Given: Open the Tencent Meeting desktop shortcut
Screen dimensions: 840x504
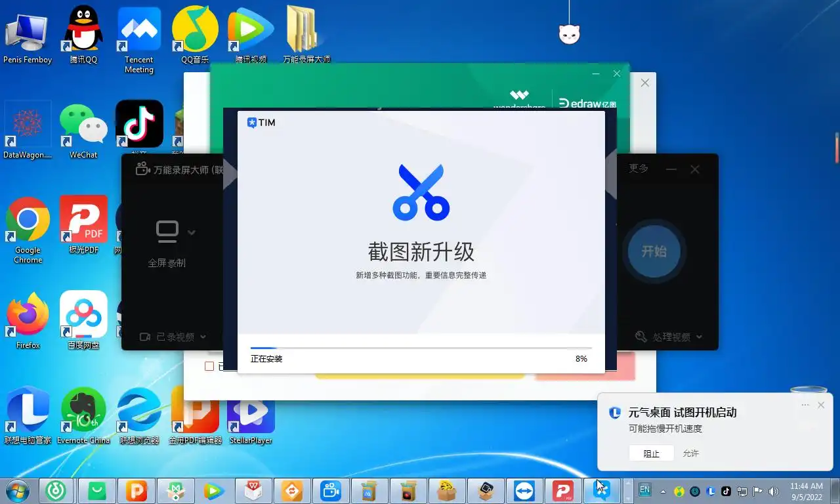Looking at the screenshot, I should [x=139, y=39].
